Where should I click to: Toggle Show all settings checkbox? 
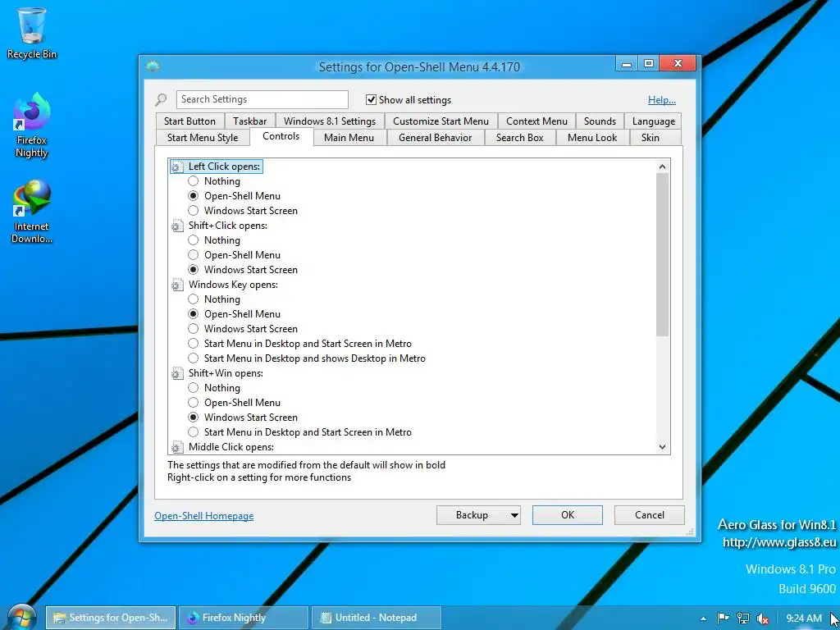point(371,99)
